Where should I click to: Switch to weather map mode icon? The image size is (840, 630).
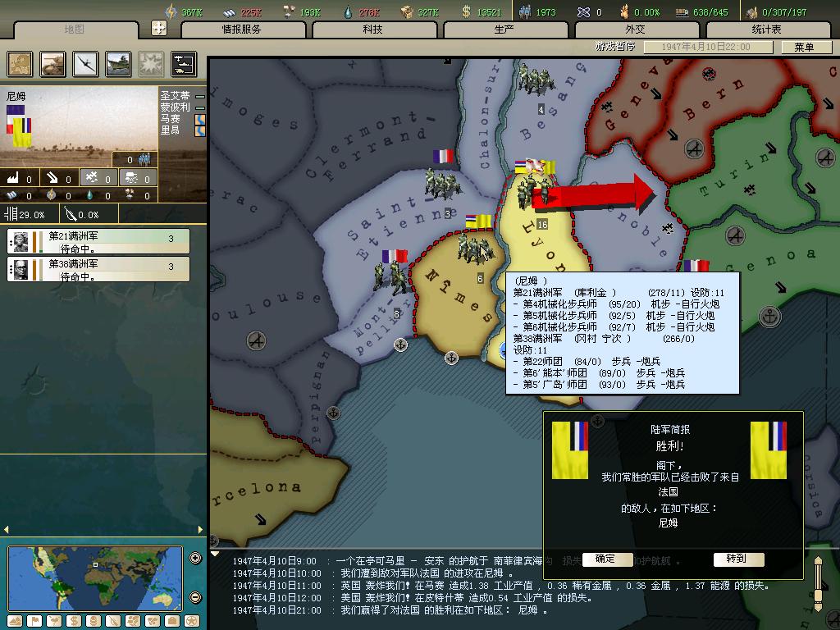point(54,621)
